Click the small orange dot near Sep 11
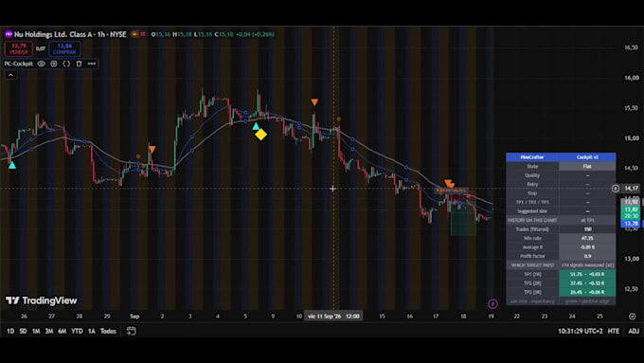 pos(339,119)
